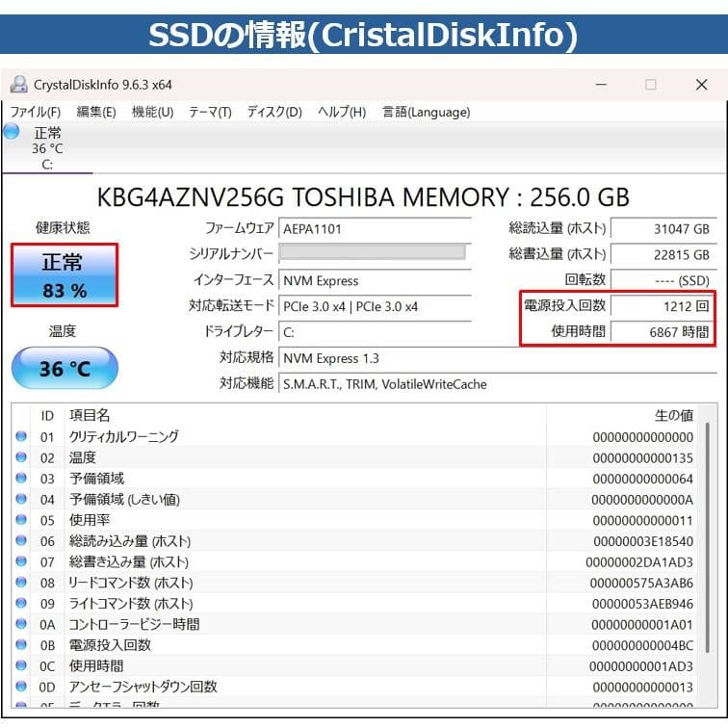Screen dimensions: 728x728
Task: Close the CrystalDiskInfo window
Action: click(x=702, y=85)
